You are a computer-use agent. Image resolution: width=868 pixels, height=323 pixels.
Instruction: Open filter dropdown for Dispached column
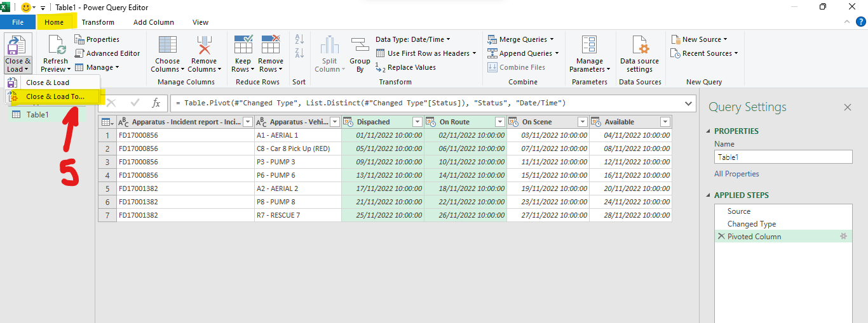point(417,122)
